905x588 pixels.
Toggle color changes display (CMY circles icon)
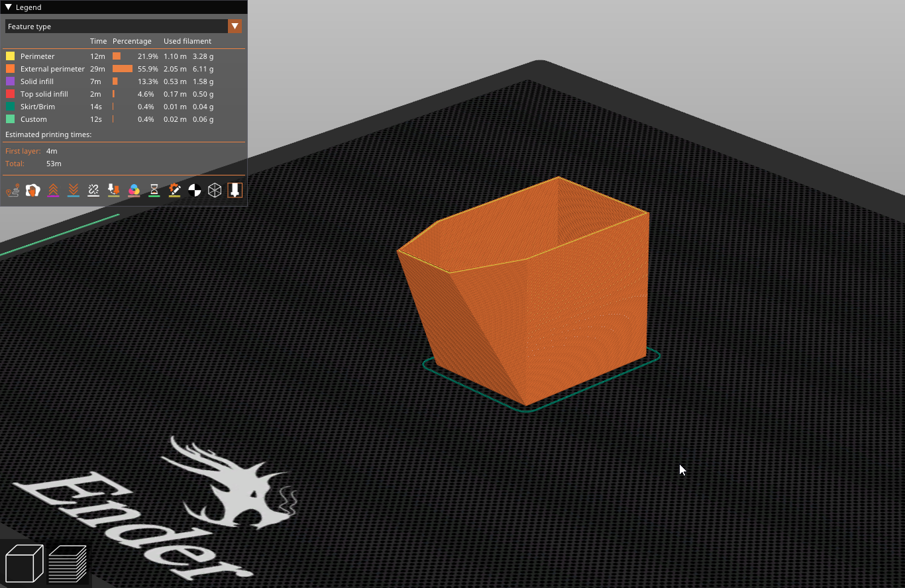(134, 191)
